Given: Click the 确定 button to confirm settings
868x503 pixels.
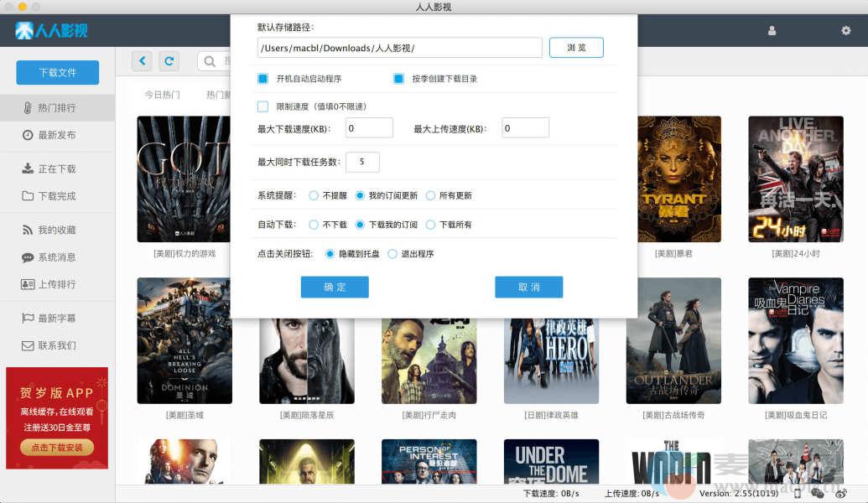Looking at the screenshot, I should 335,287.
